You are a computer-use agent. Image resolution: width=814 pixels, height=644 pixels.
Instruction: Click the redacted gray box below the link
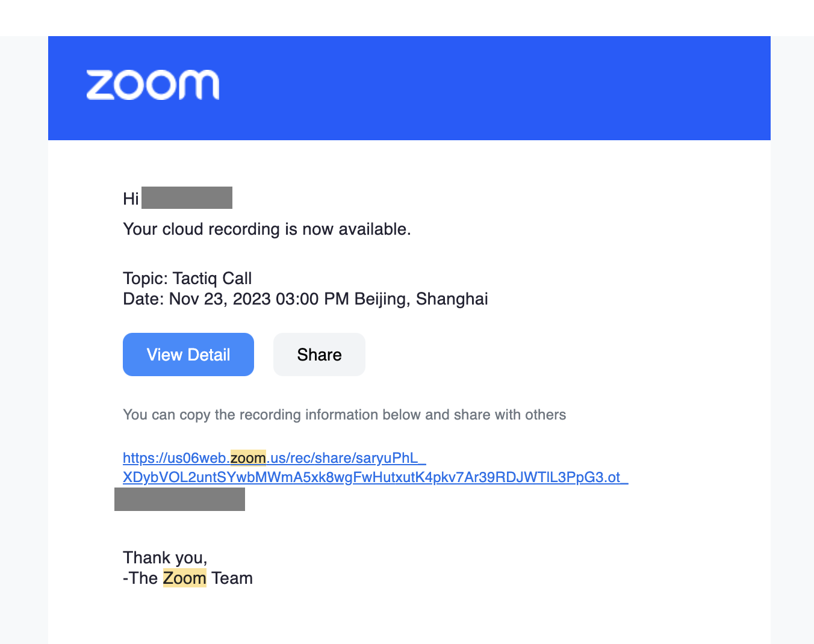pyautogui.click(x=179, y=499)
